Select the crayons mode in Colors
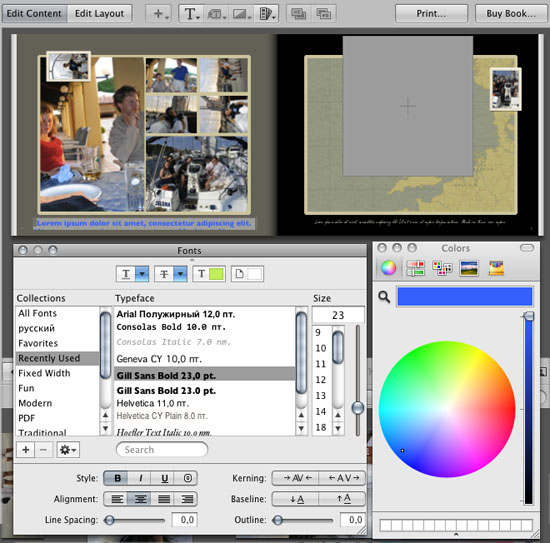The width and height of the screenshot is (550, 543). pyautogui.click(x=496, y=268)
